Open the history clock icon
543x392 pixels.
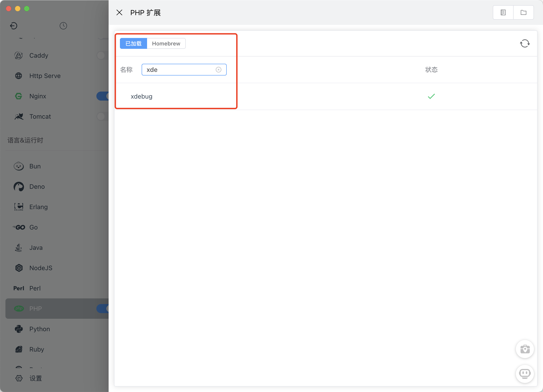click(x=63, y=26)
